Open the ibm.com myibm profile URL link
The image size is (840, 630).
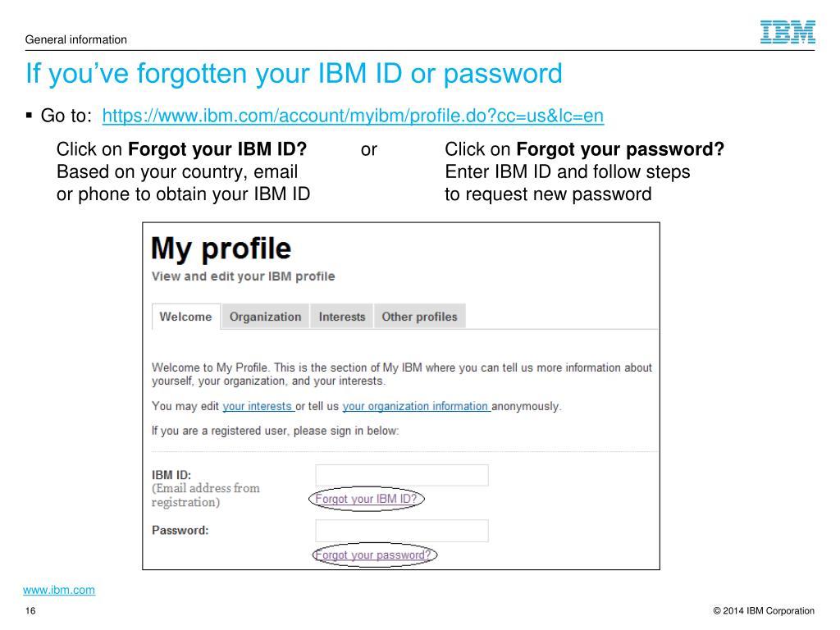pos(353,116)
